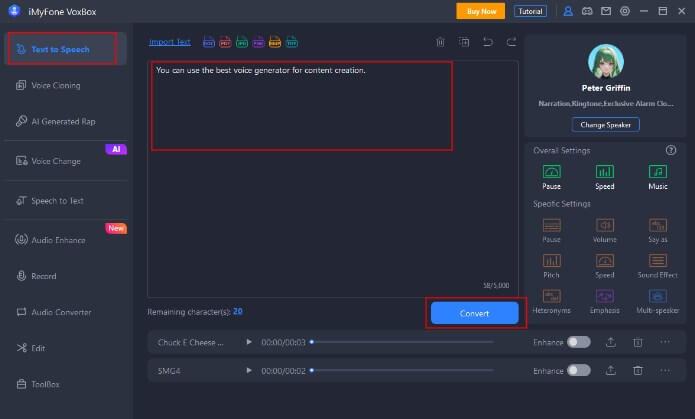Delete the text with trash icon above editor
The height and width of the screenshot is (419, 695).
[440, 42]
